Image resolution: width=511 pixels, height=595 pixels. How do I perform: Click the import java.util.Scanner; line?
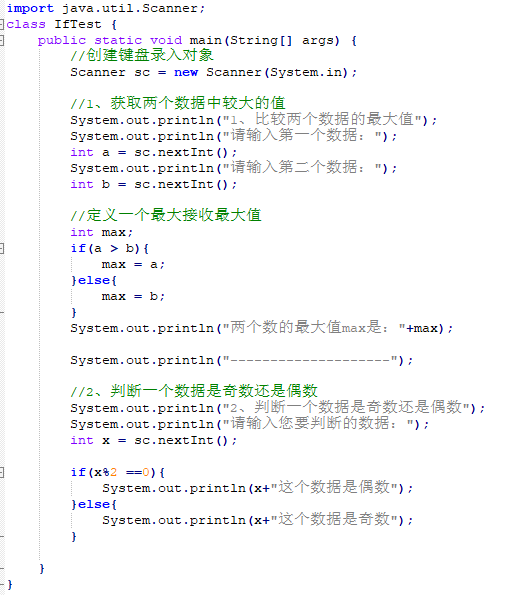[106, 8]
